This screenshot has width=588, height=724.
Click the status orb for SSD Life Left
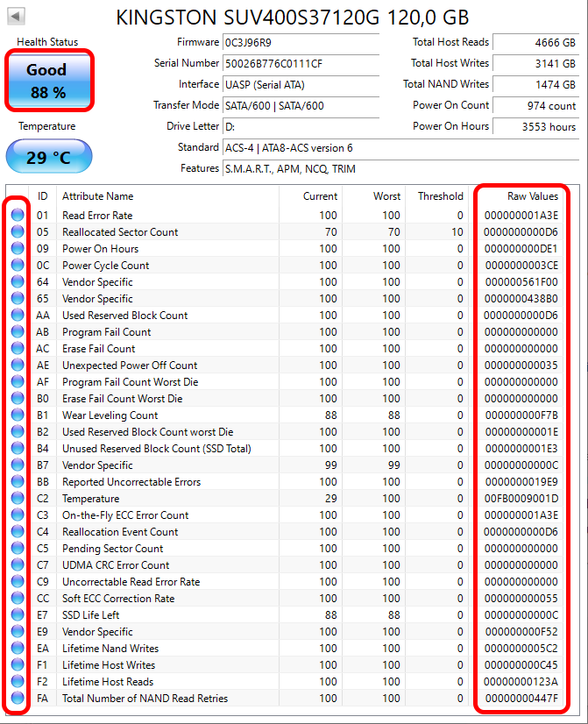[x=18, y=614]
